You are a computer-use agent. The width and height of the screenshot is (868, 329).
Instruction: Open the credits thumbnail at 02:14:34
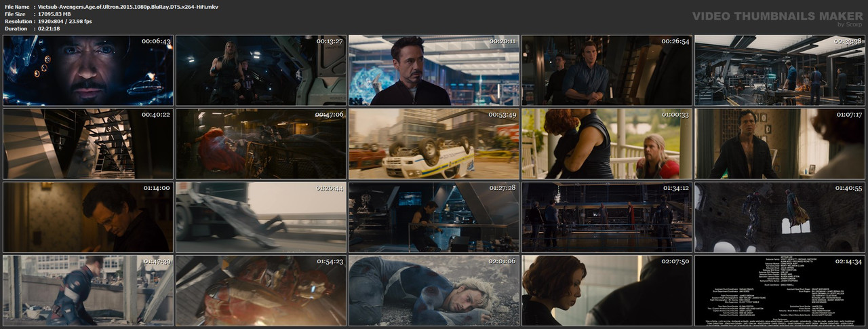click(780, 290)
